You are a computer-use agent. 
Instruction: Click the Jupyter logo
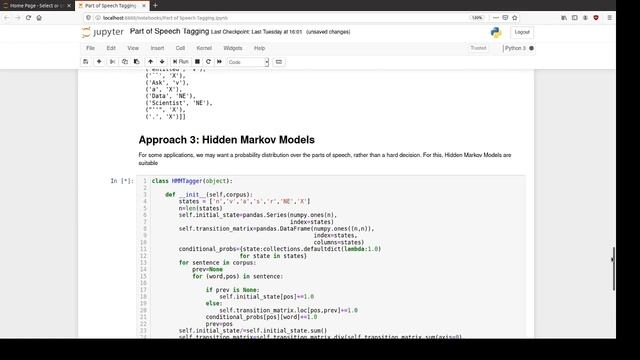point(102,32)
